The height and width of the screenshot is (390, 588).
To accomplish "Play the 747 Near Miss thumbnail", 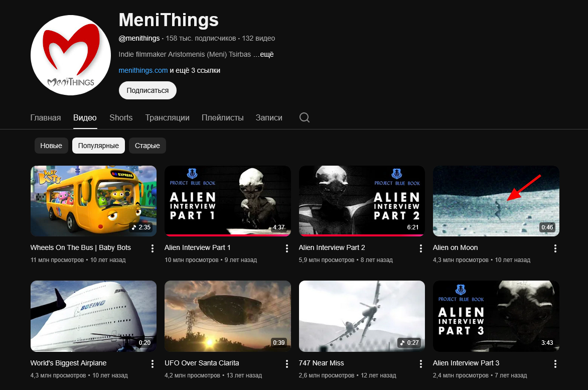I will [x=362, y=316].
